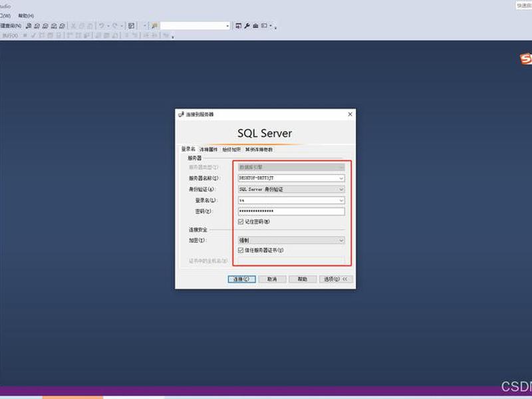The width and height of the screenshot is (532, 399).
Task: Open the authentication (身份验证) dropdown
Action: [x=291, y=190]
